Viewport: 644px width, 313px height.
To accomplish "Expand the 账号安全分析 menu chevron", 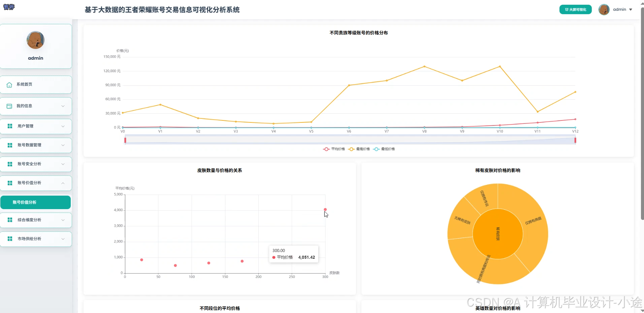I will point(63,164).
